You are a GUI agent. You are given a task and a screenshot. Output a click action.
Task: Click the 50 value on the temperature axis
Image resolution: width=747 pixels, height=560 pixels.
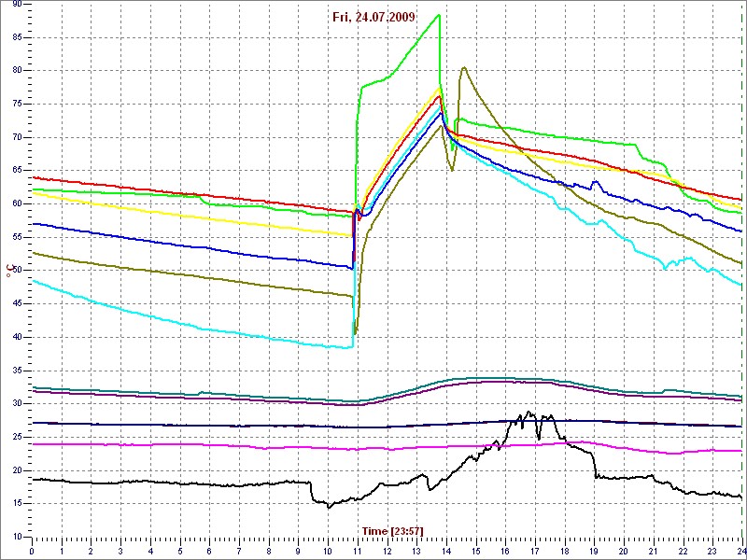tap(17, 271)
